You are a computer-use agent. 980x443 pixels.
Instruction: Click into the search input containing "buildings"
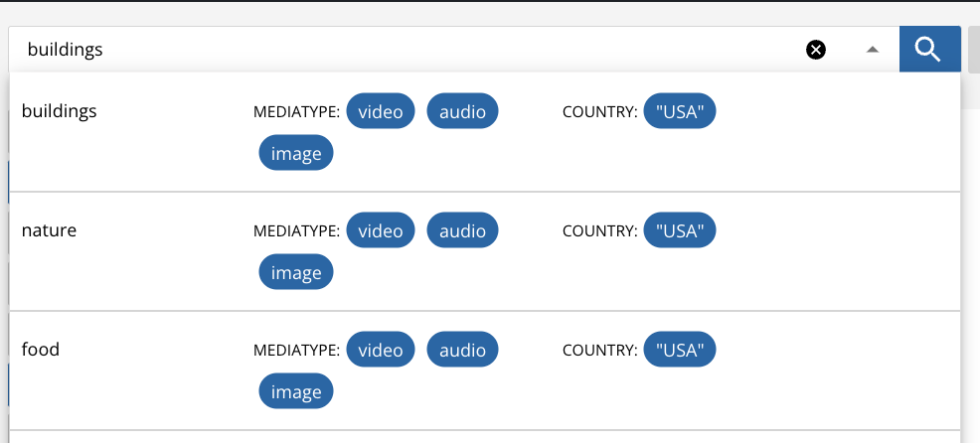pyautogui.click(x=398, y=50)
